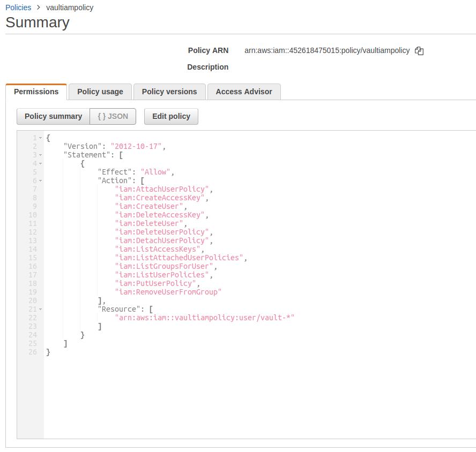Click the Description label
This screenshot has width=476, height=452.
(x=207, y=67)
